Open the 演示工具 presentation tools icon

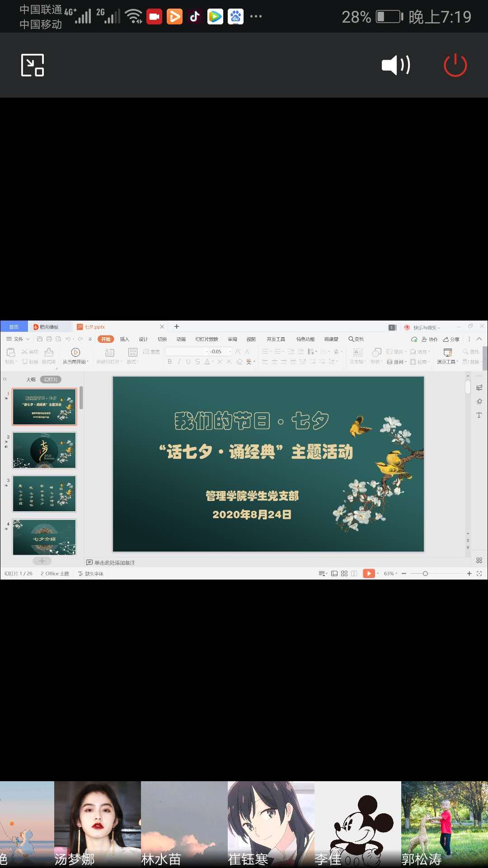coord(447,353)
